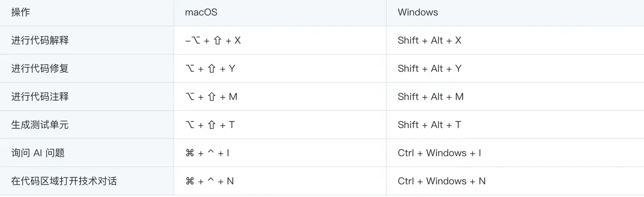Select the 进行代码注释 row label

[x=40, y=97]
